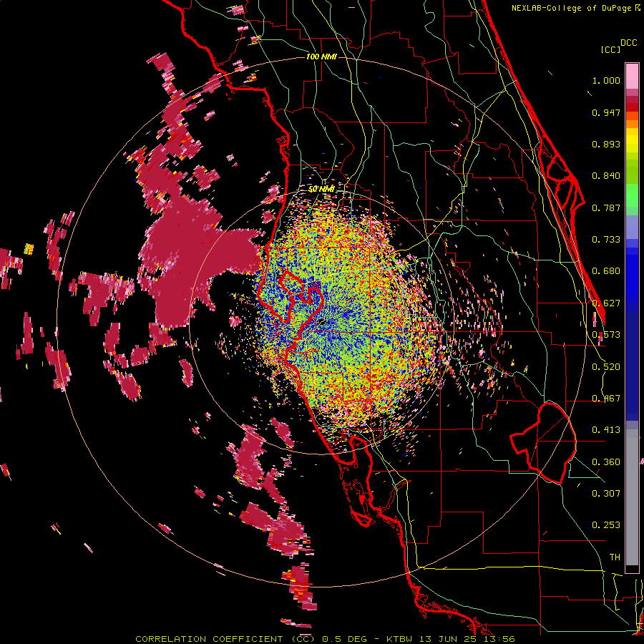Select the 1.000 color scale value
644x644 pixels.
[x=606, y=80]
